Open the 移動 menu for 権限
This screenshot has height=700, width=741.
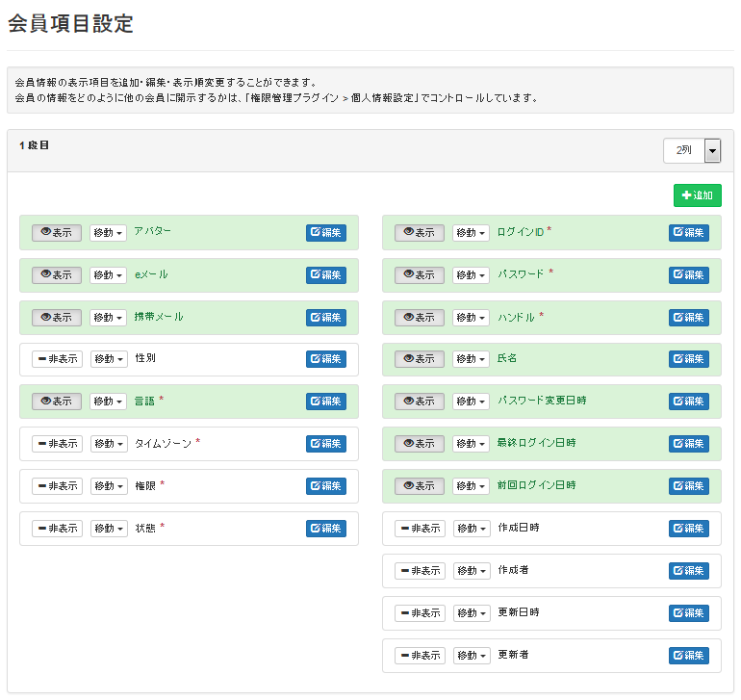[x=109, y=486]
